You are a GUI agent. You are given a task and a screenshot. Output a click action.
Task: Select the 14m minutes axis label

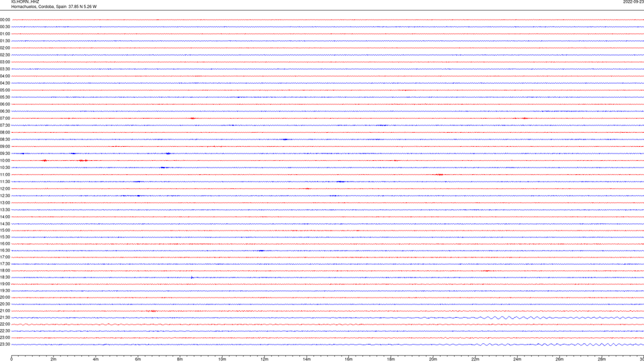click(x=307, y=359)
